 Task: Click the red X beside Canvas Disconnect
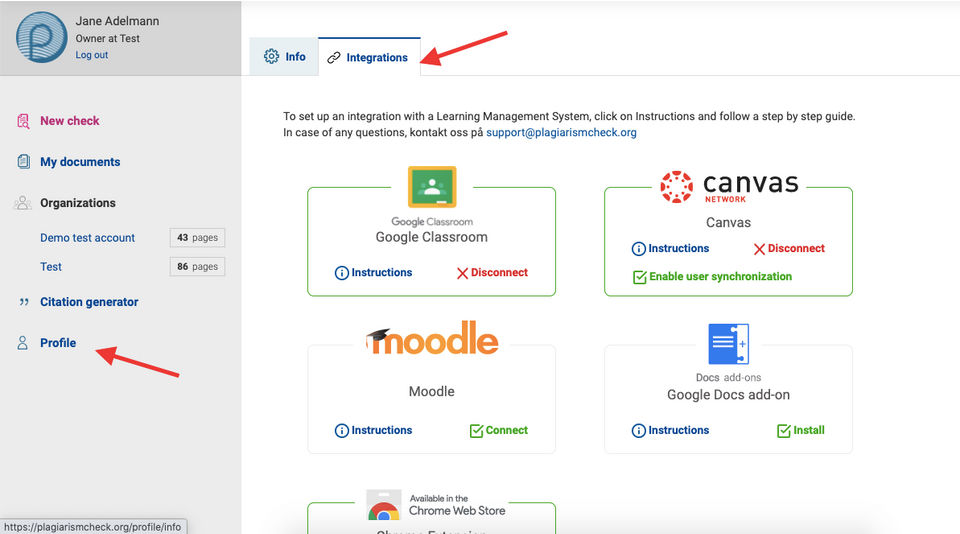[759, 249]
